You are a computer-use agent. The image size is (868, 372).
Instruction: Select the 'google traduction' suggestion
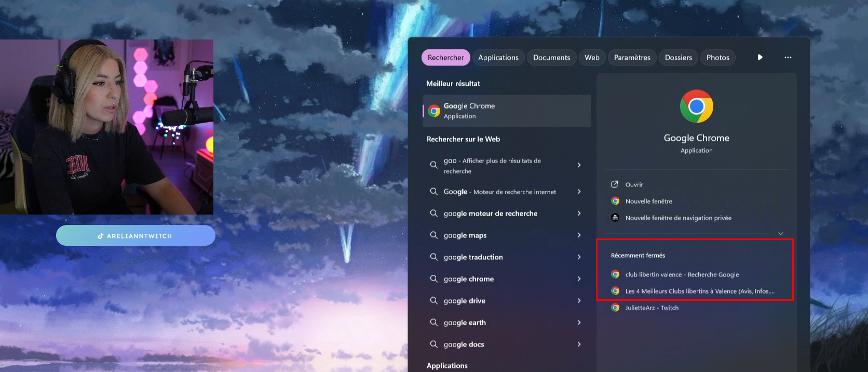click(507, 257)
